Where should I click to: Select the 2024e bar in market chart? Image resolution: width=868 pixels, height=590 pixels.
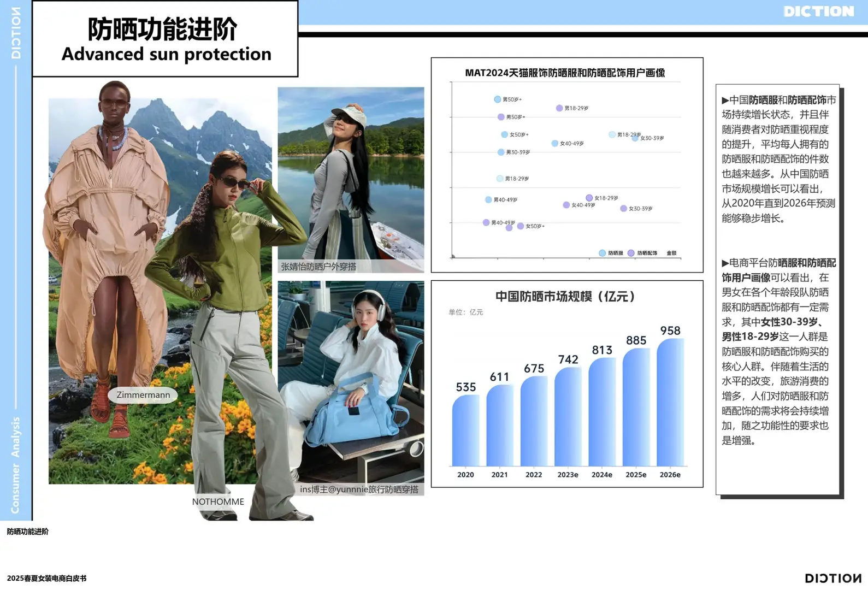point(602,411)
